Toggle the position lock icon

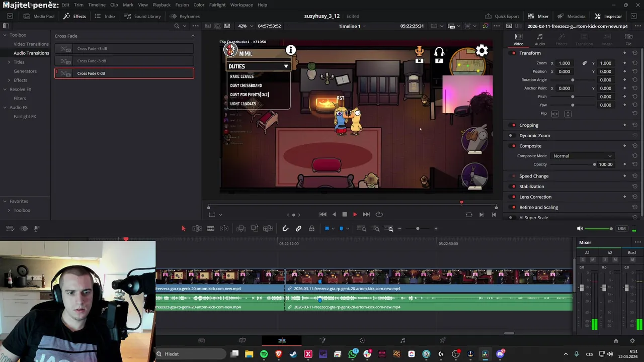[x=311, y=229]
